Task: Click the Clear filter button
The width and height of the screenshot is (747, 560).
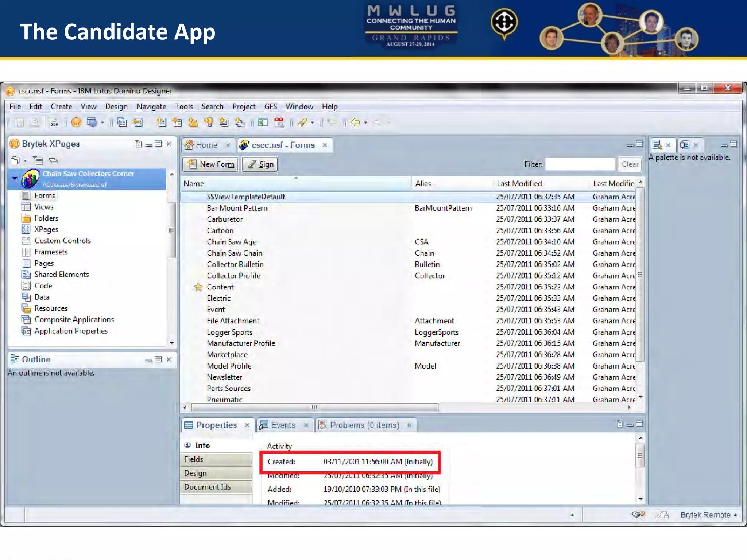Action: pyautogui.click(x=630, y=164)
